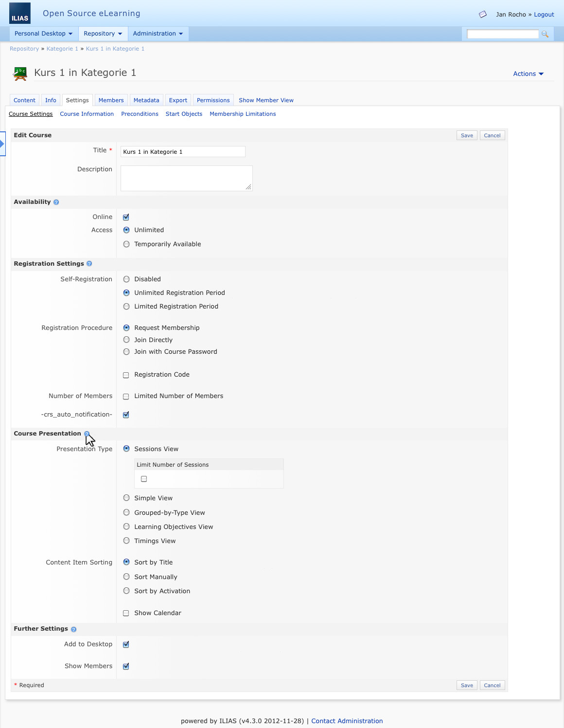Screen dimensions: 564x728
Task: Select Request Membership procedure
Action: coord(126,328)
